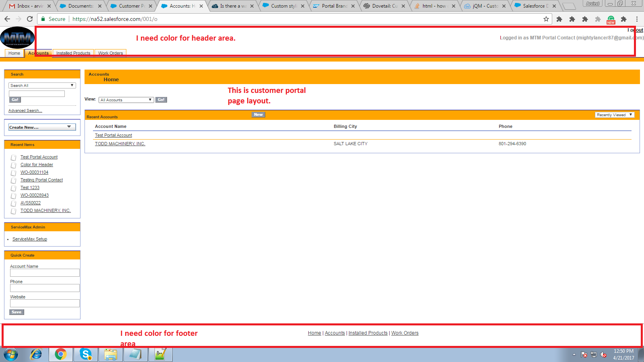
Task: Reload the page with the refresh icon
Action: coord(30,19)
